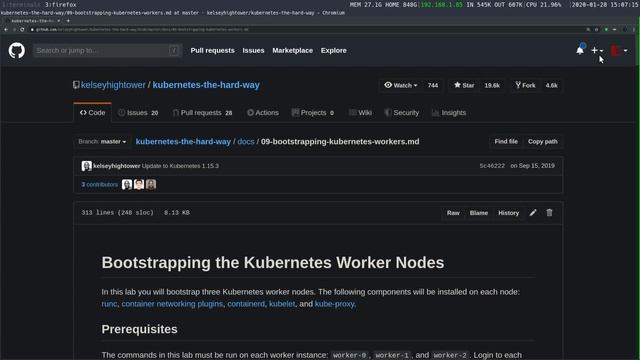
Task: Open the Projects tab
Action: point(313,113)
